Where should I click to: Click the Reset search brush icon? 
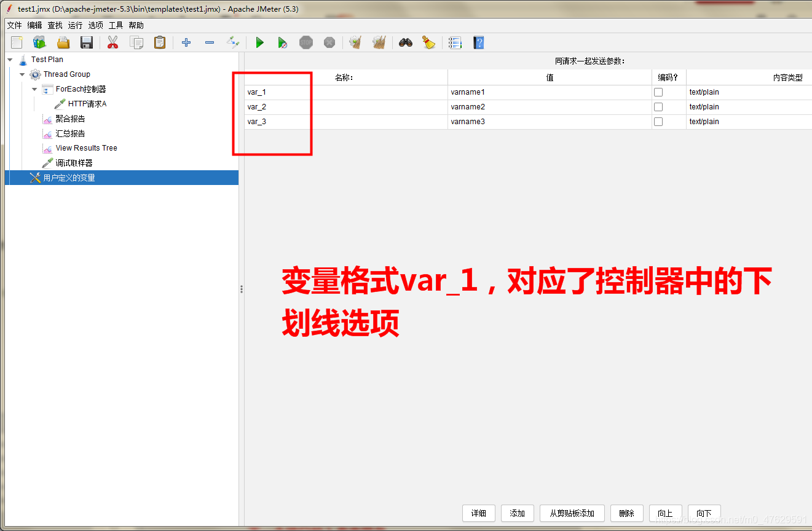428,42
